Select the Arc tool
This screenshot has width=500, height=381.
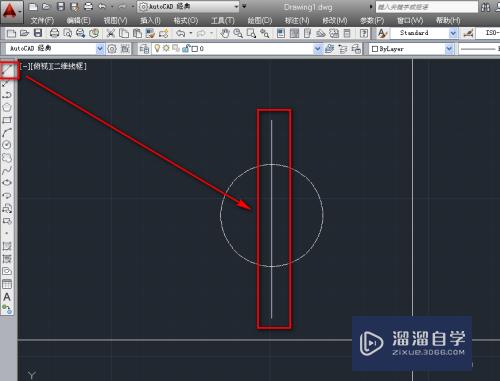(7, 132)
